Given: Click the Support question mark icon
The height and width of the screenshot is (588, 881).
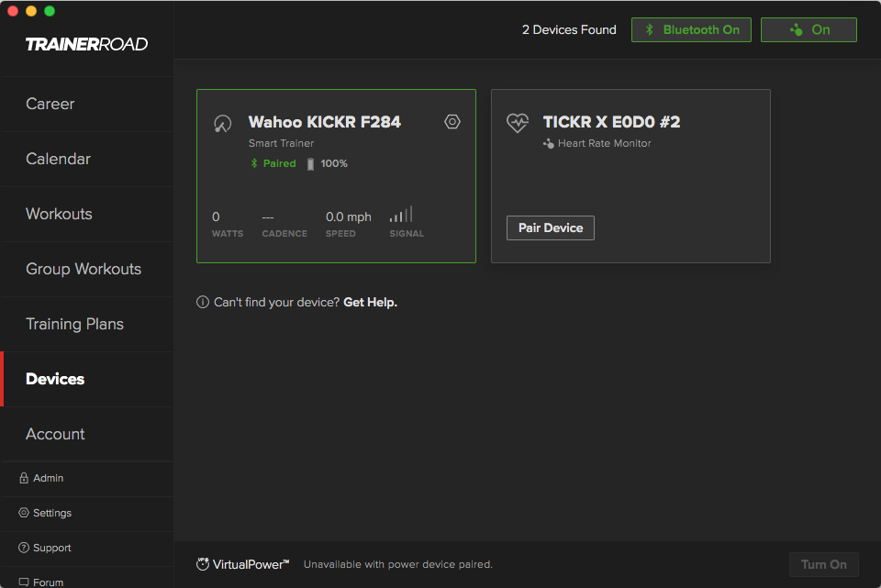Looking at the screenshot, I should point(24,548).
